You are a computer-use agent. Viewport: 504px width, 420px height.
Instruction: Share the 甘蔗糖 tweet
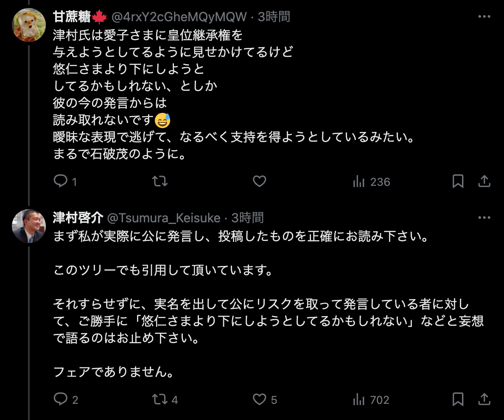(484, 182)
